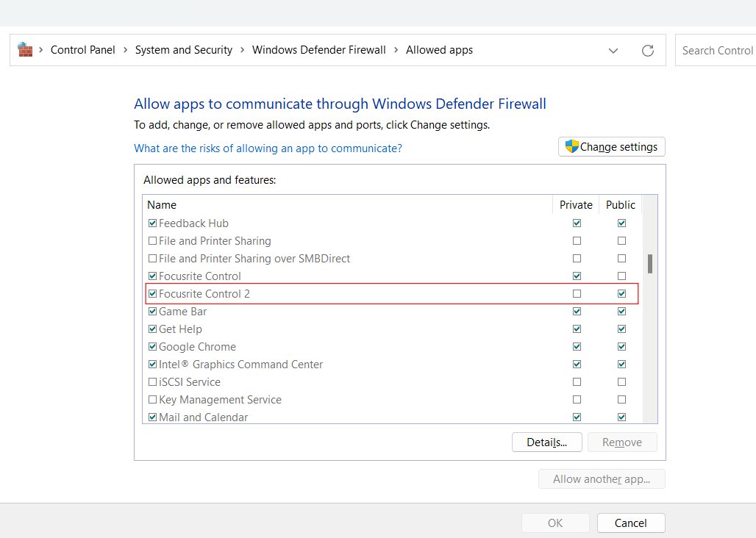Screen dimensions: 756x538
Task: Click the Private column header
Action: pos(576,205)
